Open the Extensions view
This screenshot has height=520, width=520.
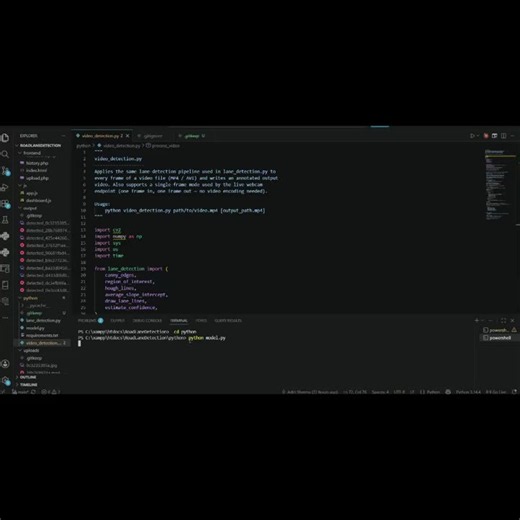(x=5, y=204)
